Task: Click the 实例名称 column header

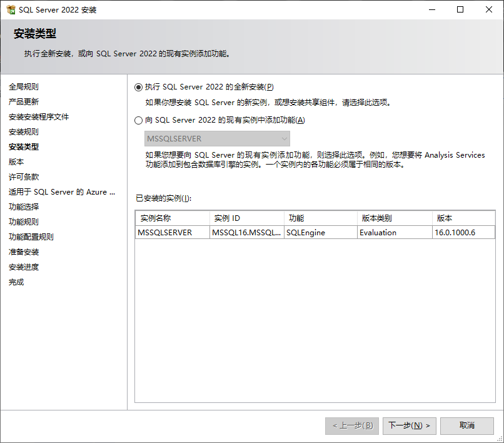Action: click(x=156, y=218)
